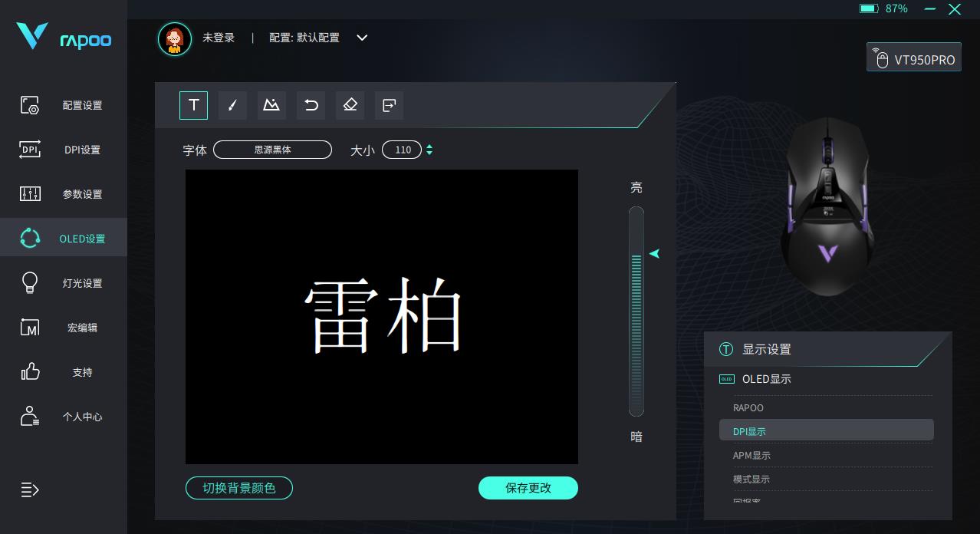Expand the 配置 profile dropdown arrow

pyautogui.click(x=362, y=38)
